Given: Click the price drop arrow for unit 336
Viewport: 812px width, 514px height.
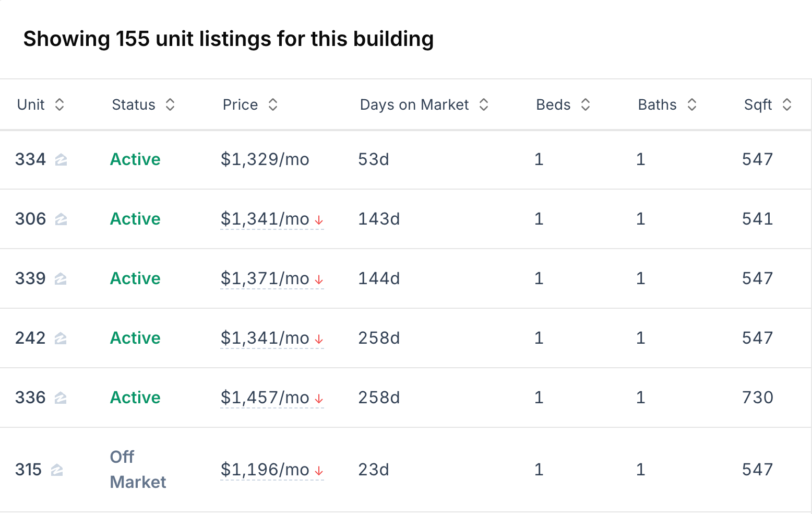Looking at the screenshot, I should [319, 399].
